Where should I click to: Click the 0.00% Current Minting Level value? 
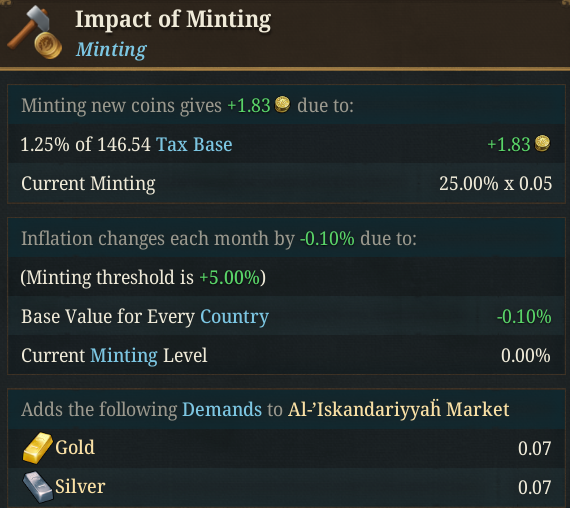click(526, 355)
